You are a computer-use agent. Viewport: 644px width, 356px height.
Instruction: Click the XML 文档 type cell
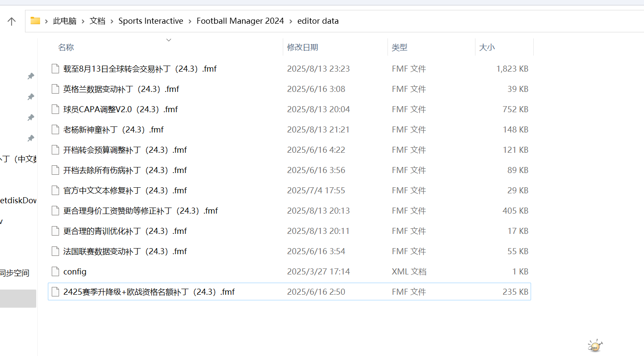pos(409,271)
